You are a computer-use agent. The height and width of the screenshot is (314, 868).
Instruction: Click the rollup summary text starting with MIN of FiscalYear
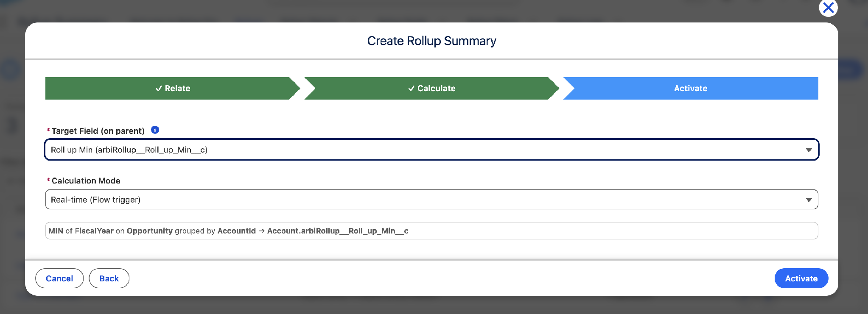coord(228,231)
